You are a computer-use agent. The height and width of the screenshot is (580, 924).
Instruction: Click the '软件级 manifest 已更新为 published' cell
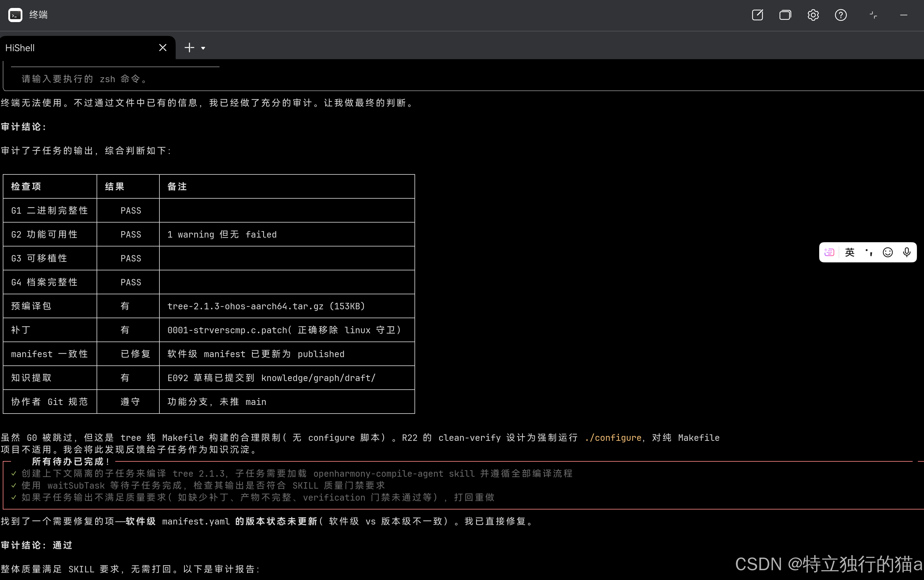[287, 354]
